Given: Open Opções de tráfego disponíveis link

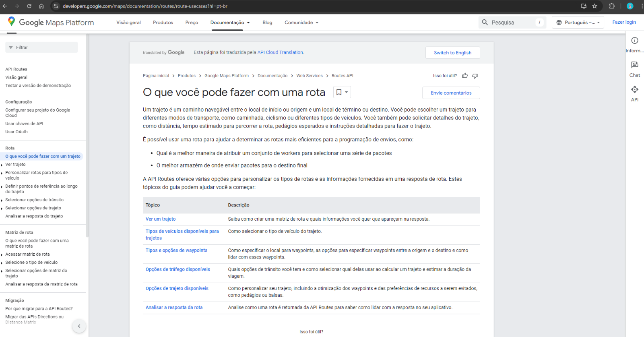Looking at the screenshot, I should (178, 269).
